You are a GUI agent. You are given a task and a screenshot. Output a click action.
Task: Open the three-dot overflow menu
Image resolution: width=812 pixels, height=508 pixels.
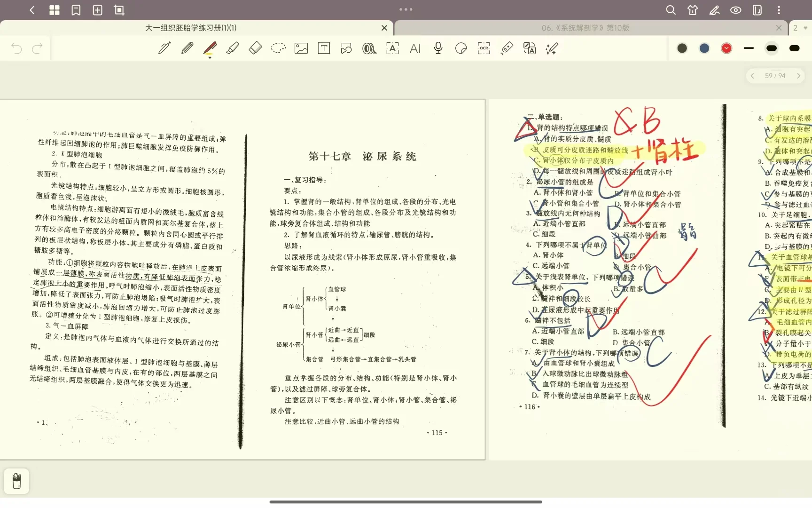(x=779, y=10)
